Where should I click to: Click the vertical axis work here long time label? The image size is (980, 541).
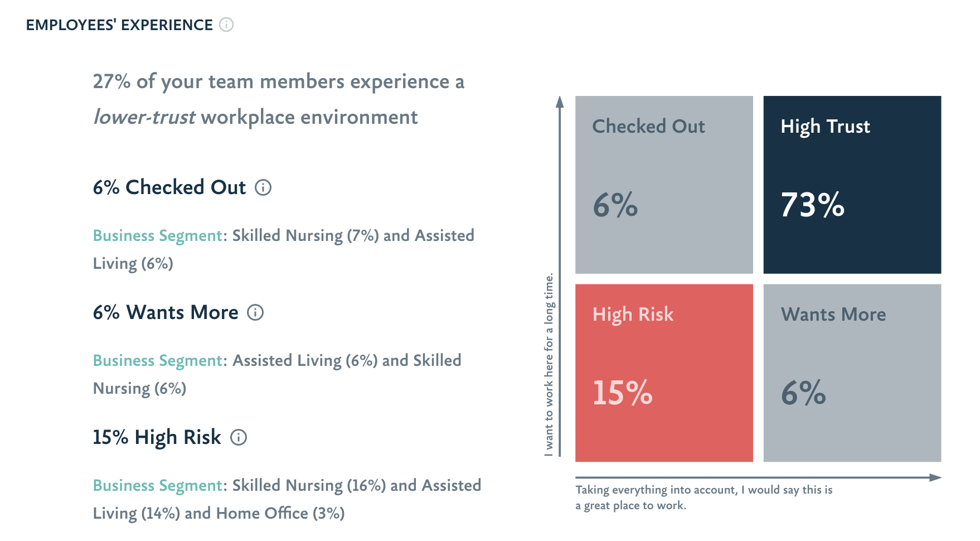[549, 365]
